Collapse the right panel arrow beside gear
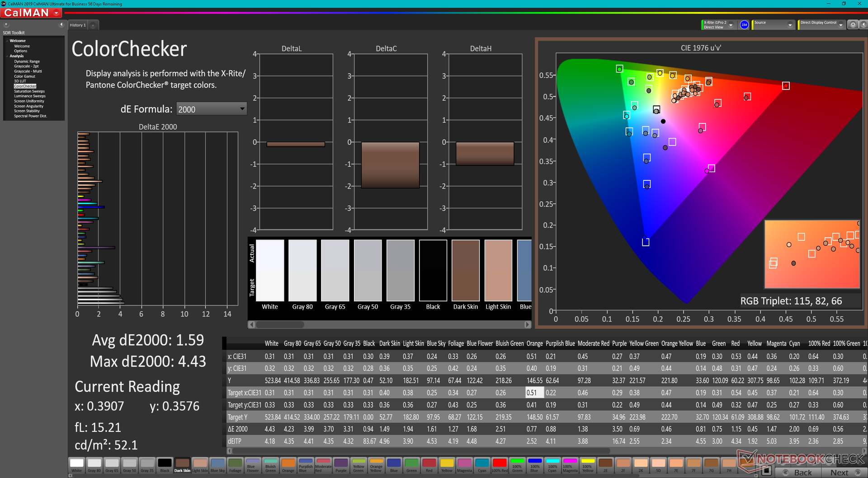This screenshot has height=478, width=868. coord(863,25)
